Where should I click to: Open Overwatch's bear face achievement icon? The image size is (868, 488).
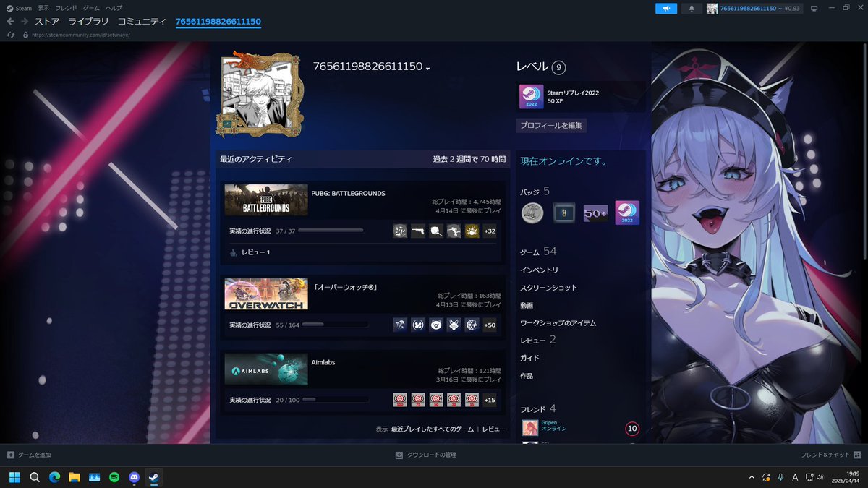[x=436, y=325]
